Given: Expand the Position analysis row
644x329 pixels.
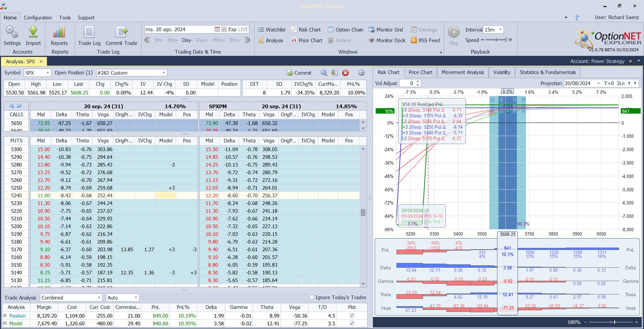Looking at the screenshot, I should click(x=5, y=316).
